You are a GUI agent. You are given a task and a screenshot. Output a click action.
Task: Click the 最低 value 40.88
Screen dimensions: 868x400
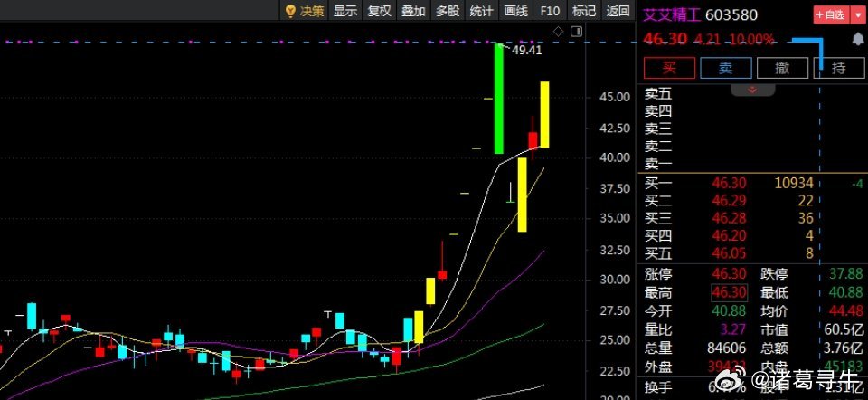[846, 292]
